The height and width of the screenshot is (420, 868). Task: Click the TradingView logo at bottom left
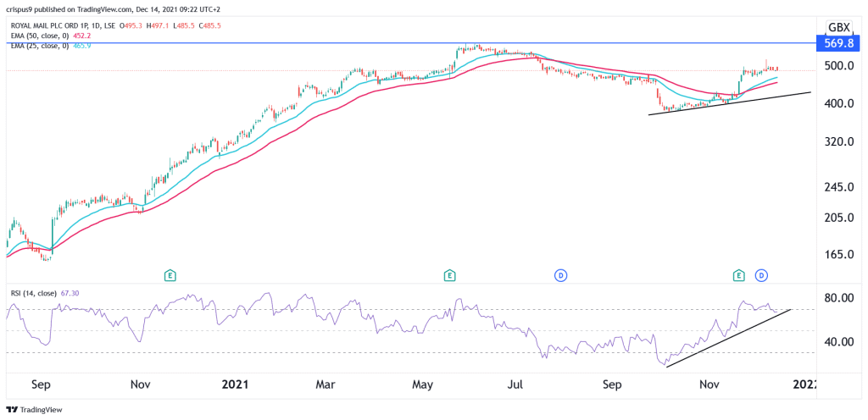pos(34,410)
